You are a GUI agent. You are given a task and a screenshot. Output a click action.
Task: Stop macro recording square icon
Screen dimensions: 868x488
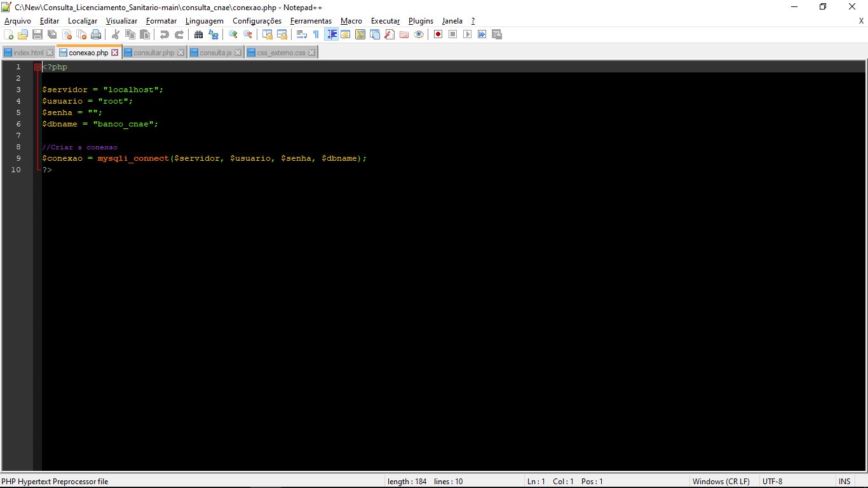tap(453, 34)
